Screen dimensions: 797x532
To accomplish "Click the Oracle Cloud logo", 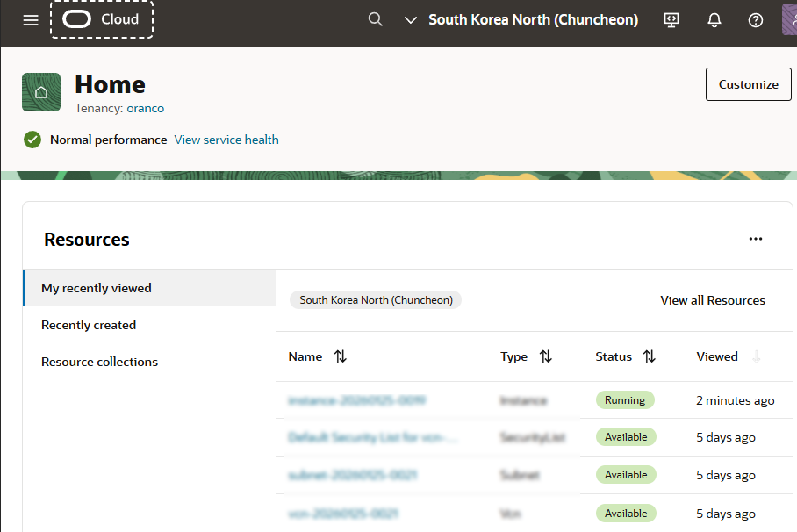I will pyautogui.click(x=102, y=19).
